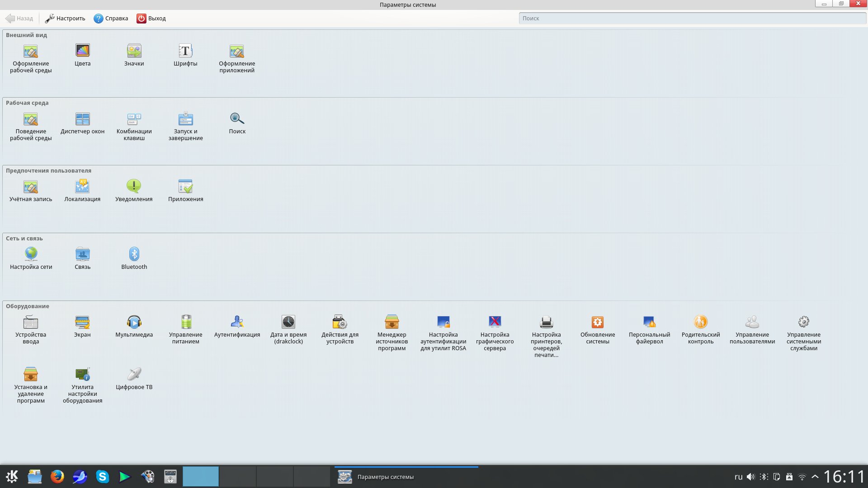Click the Configure (Настроить) toolbar button
The width and height of the screenshot is (868, 488).
65,19
